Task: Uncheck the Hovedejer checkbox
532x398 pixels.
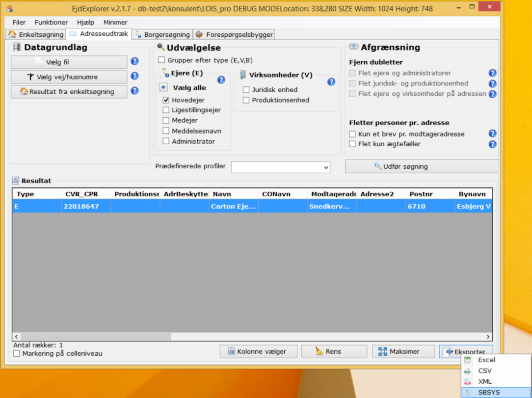Action: tap(166, 100)
